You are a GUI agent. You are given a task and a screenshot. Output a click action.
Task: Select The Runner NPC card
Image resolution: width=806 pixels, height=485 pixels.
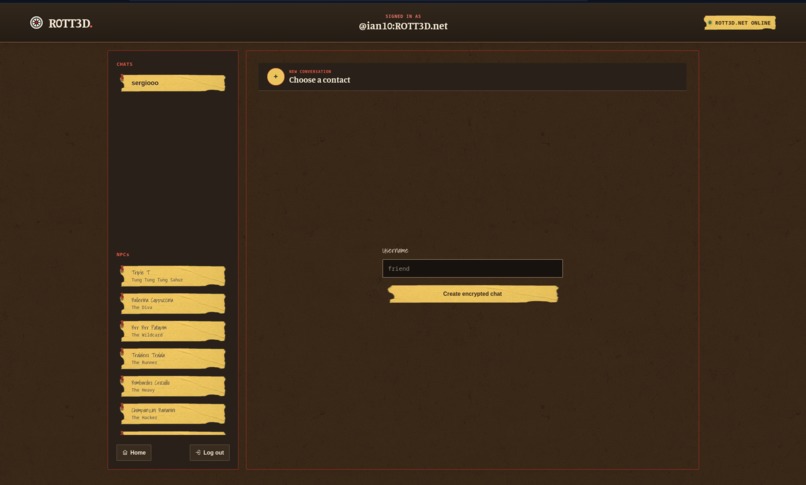coord(173,359)
